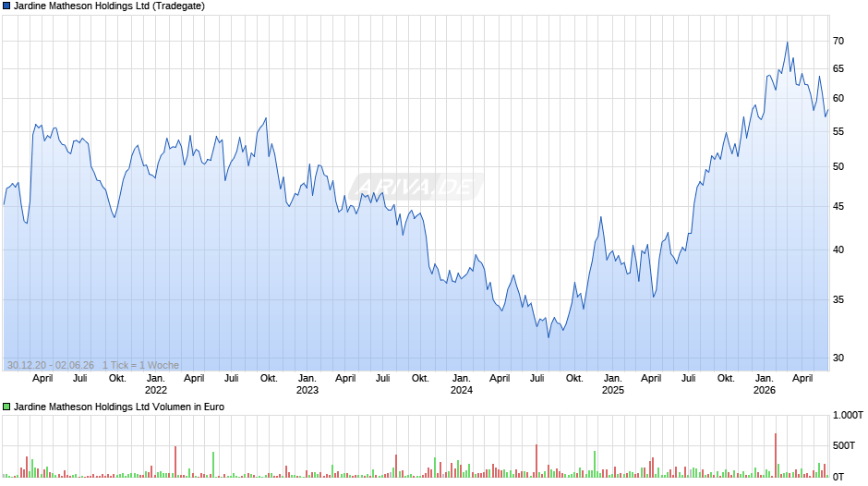
Task: Click the price peak near 70 in early 2026
Action: tap(787, 43)
